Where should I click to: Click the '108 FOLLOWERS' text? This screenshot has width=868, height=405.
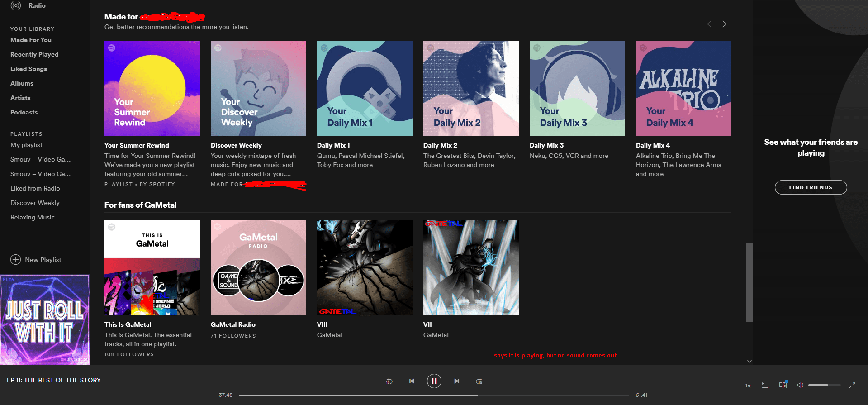tap(129, 354)
